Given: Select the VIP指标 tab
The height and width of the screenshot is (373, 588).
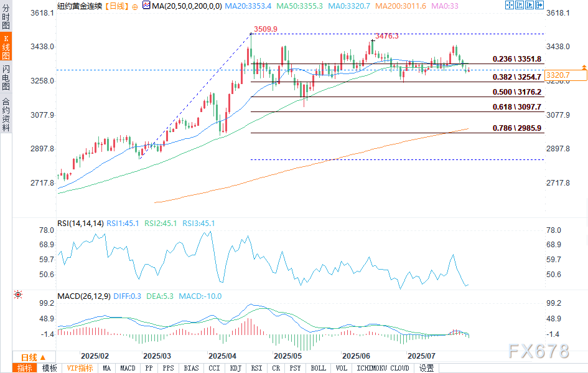Looking at the screenshot, I should [x=80, y=368].
